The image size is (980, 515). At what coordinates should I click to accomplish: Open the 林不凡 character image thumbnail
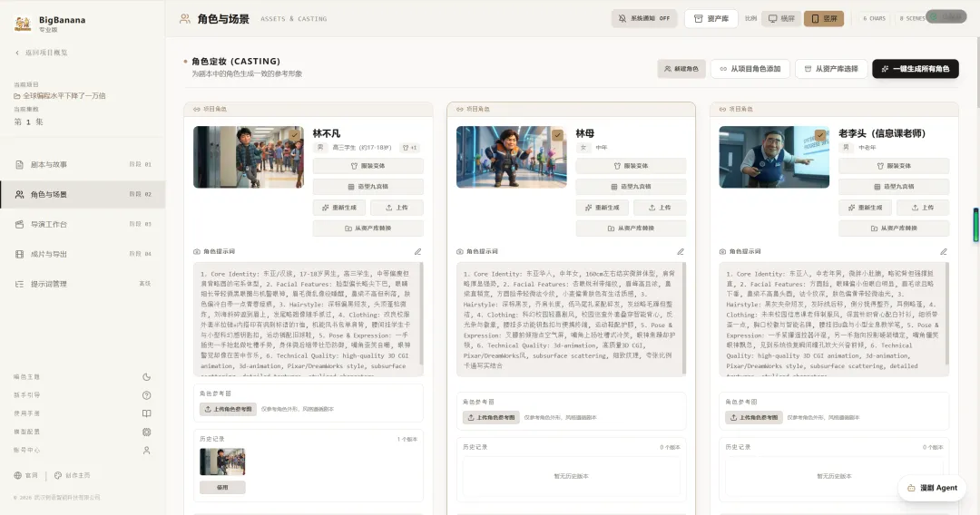pos(249,157)
